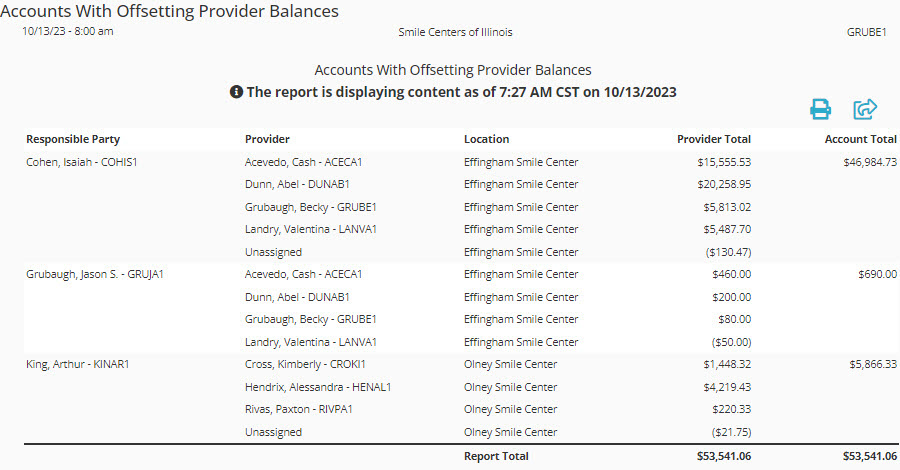Select the Account Total column header
Screen dimensions: 900x470
click(860, 139)
